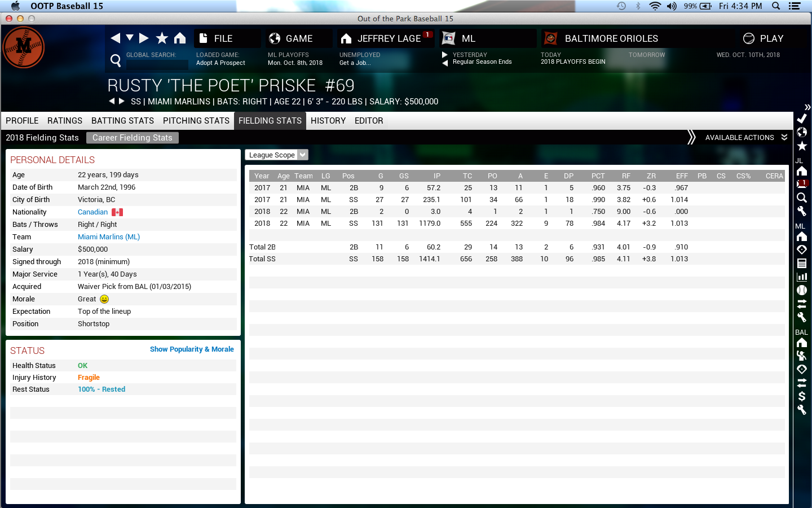Click the BAL swap arrows icon
812x508 pixels.
802,383
